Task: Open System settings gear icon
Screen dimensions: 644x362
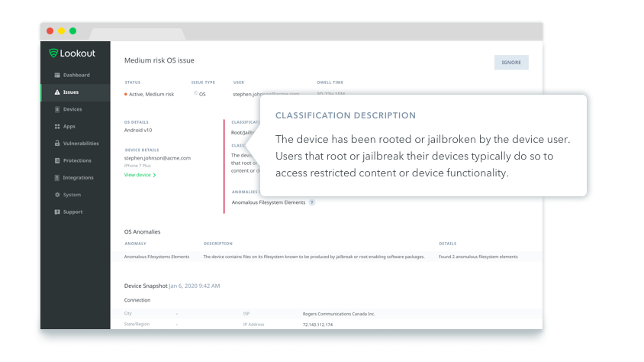Action: tap(57, 195)
